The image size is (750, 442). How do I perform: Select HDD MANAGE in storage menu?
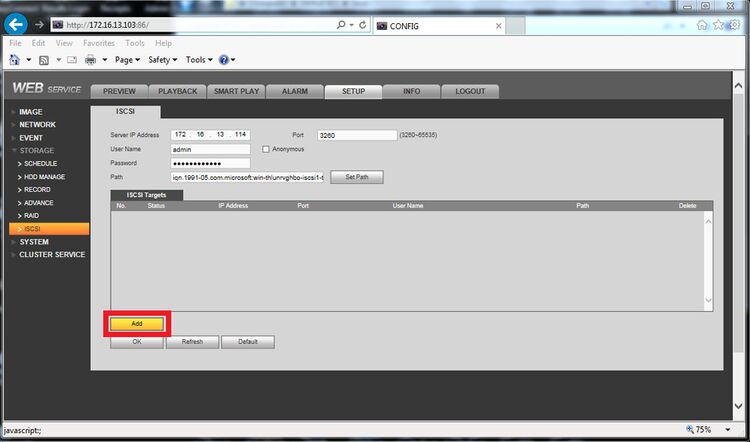[x=44, y=177]
